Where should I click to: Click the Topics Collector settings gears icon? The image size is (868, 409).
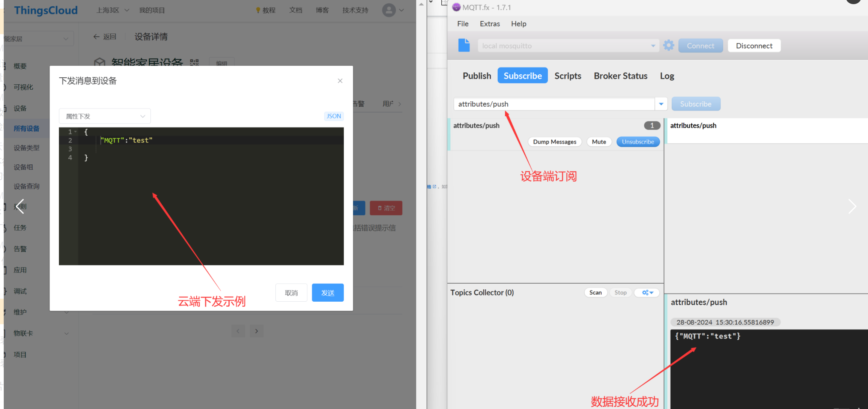[x=647, y=293]
